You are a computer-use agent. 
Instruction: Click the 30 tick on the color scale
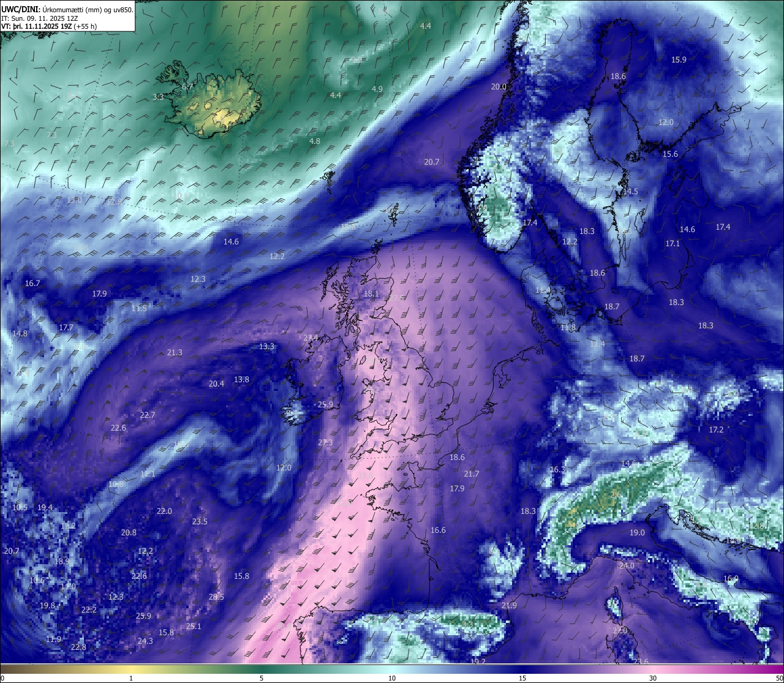653,678
